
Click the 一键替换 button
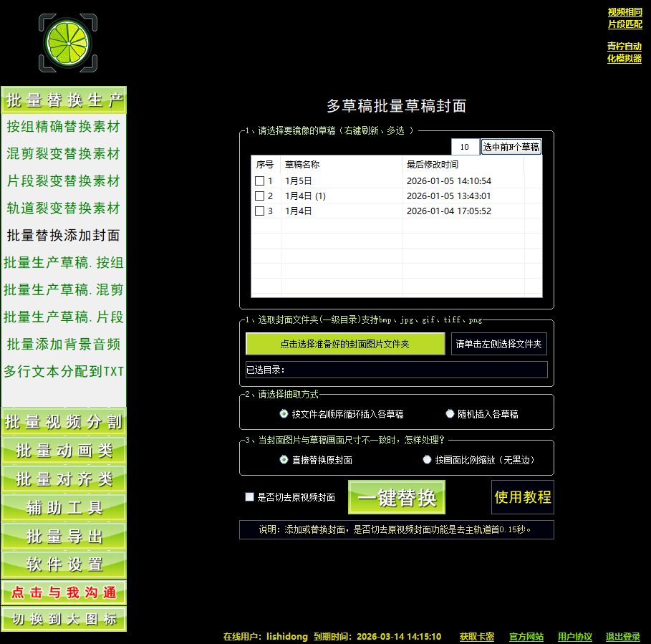click(x=396, y=496)
